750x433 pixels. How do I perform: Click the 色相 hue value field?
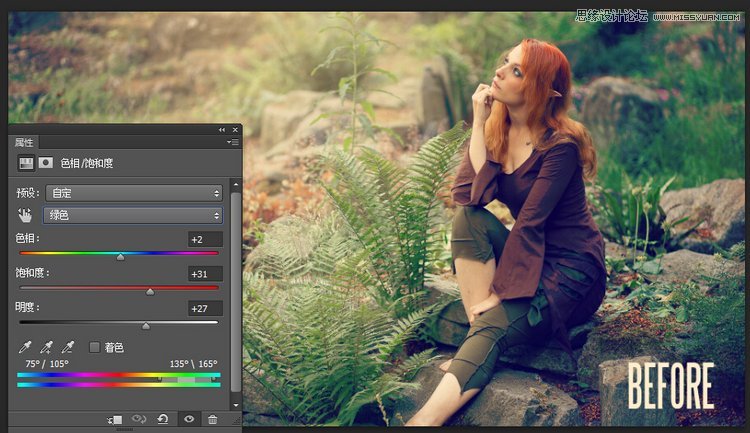[205, 240]
